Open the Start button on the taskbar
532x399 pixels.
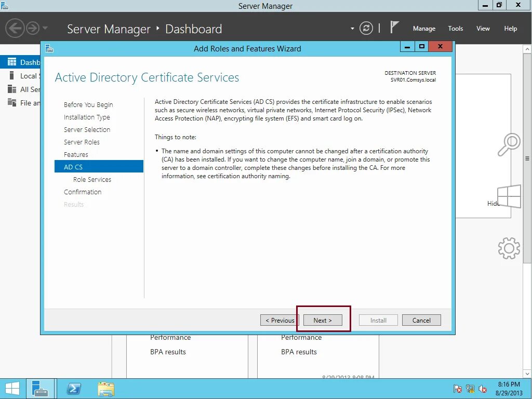(x=12, y=389)
